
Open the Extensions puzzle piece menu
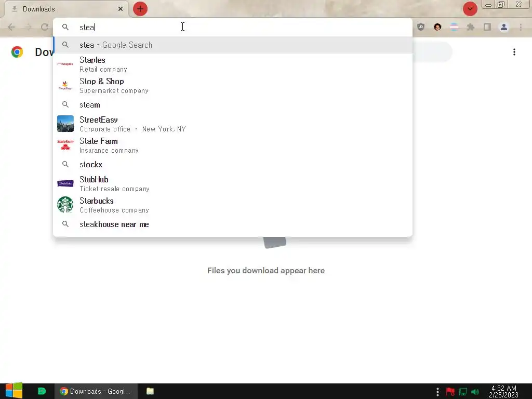tap(471, 27)
